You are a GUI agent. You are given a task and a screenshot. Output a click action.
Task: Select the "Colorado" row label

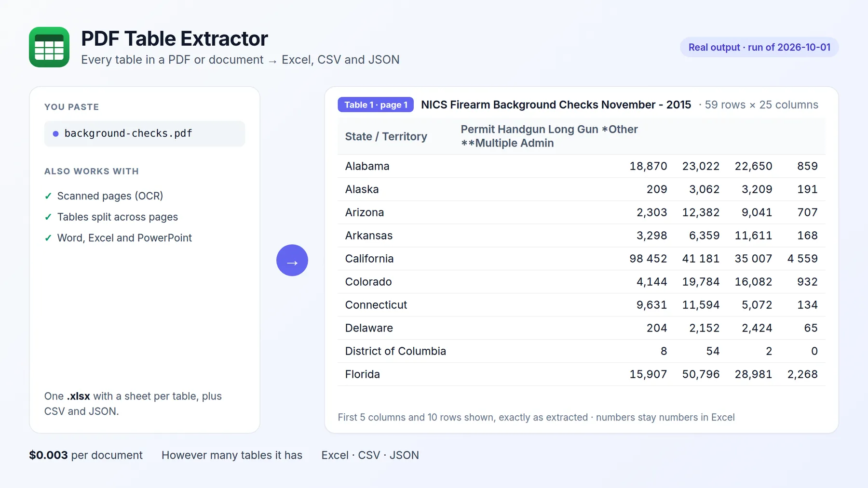point(368,282)
